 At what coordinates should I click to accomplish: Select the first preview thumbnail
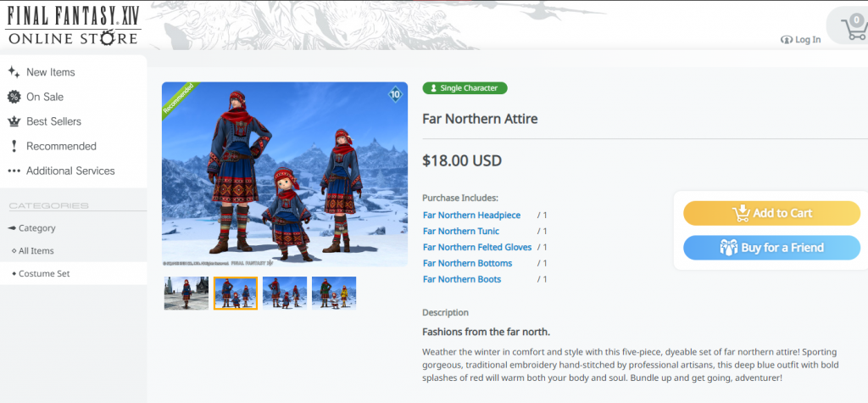point(186,293)
